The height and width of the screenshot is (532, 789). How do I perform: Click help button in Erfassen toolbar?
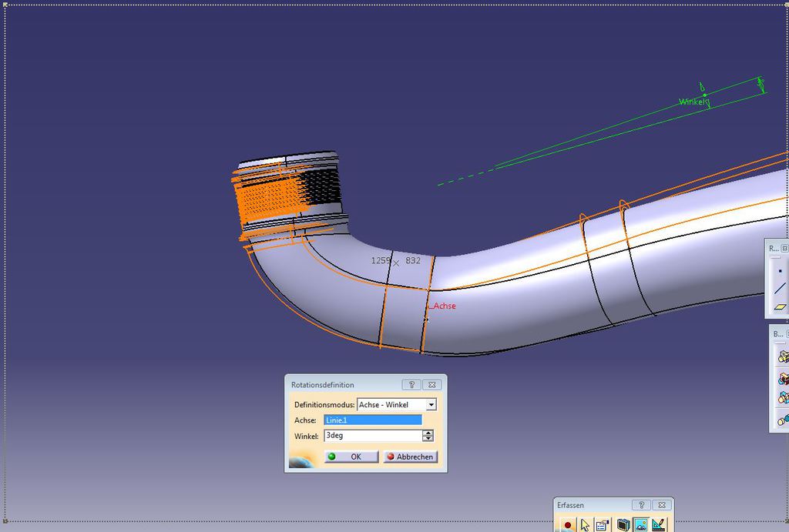641,505
